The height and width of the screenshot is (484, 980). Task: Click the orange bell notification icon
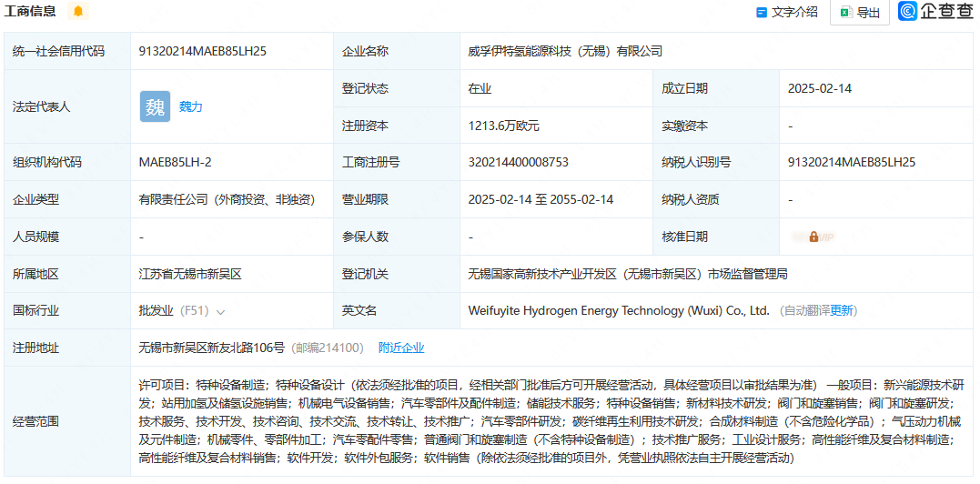[x=78, y=11]
